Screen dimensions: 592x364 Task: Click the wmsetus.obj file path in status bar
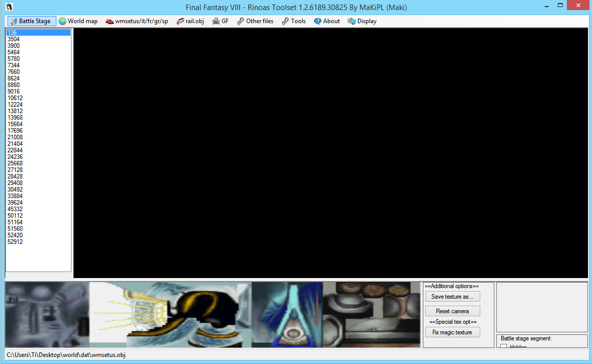(x=66, y=355)
